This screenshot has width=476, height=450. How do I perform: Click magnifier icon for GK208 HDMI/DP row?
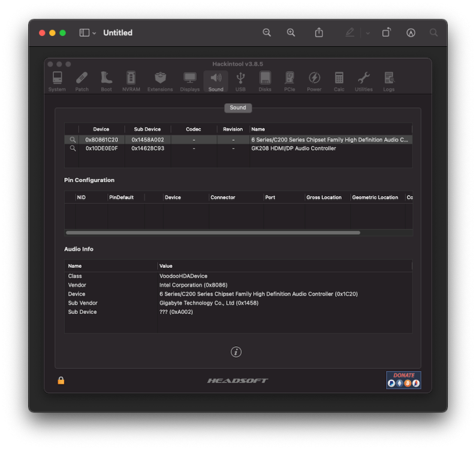coord(73,148)
